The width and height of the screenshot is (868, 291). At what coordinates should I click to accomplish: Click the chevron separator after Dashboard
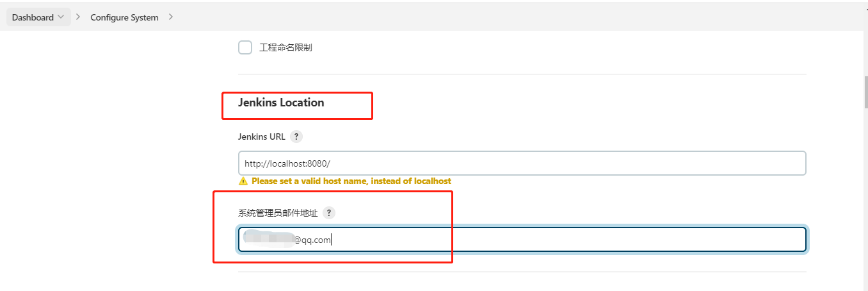[x=78, y=17]
